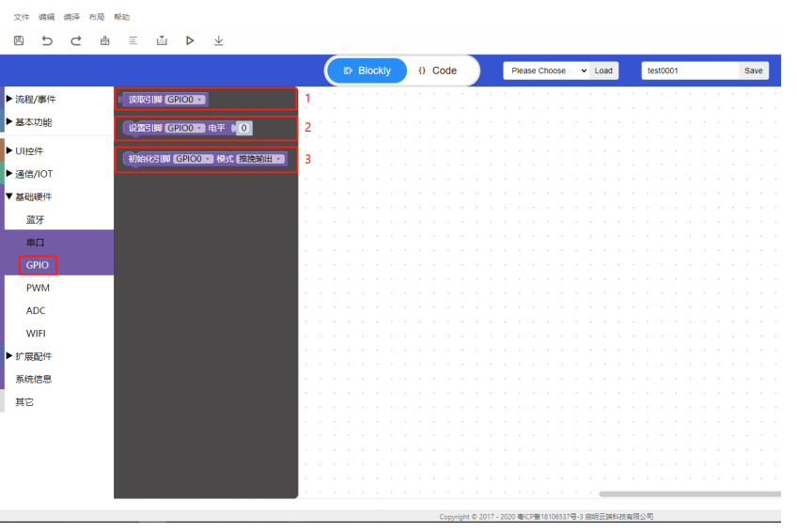Open the 编译 menu
This screenshot has height=532, width=797.
71,17
